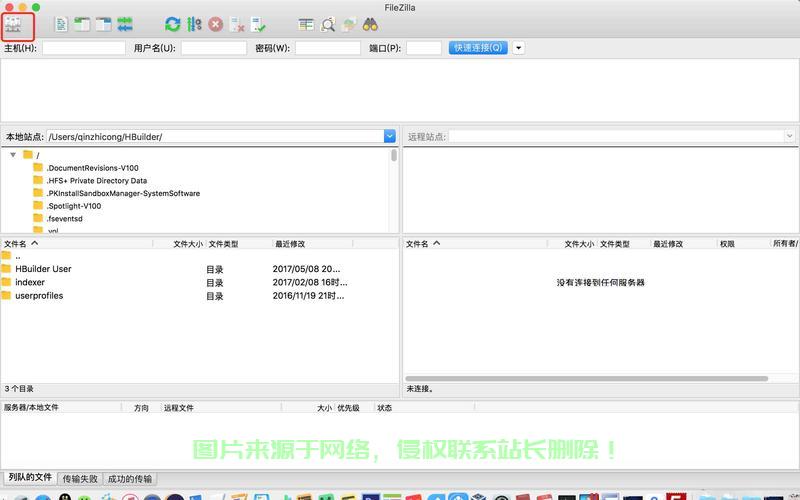Screen dimensions: 800x500
Task: Click the remote pane horizontal scrollbar
Action: point(587,379)
